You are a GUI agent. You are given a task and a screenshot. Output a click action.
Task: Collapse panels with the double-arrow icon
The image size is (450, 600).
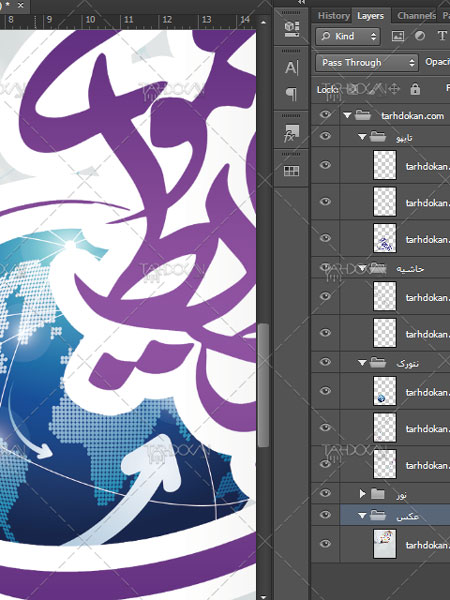(302, 2)
